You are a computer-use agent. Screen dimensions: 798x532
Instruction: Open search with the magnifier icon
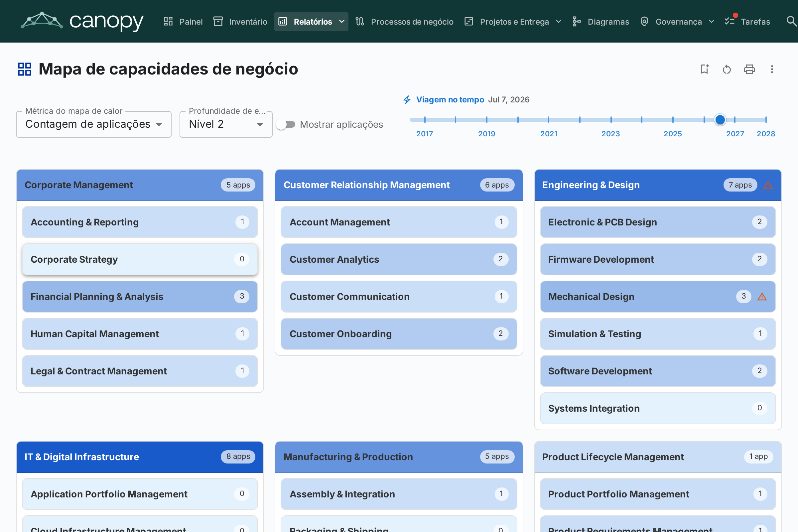tap(791, 22)
